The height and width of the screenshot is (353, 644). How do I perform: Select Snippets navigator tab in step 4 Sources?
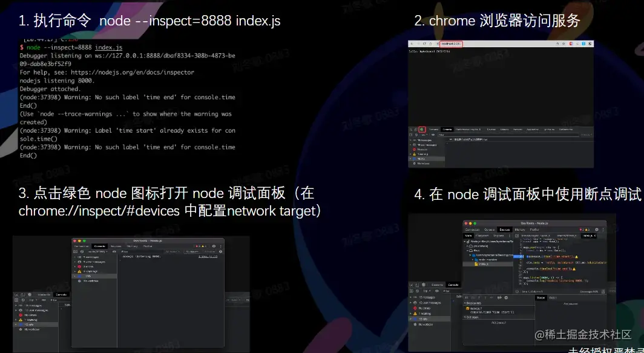[x=499, y=236]
